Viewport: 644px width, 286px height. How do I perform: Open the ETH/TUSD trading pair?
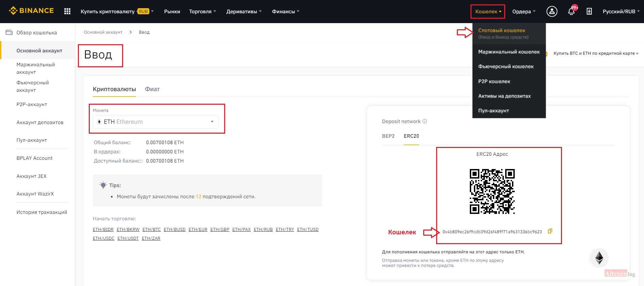coord(308,230)
